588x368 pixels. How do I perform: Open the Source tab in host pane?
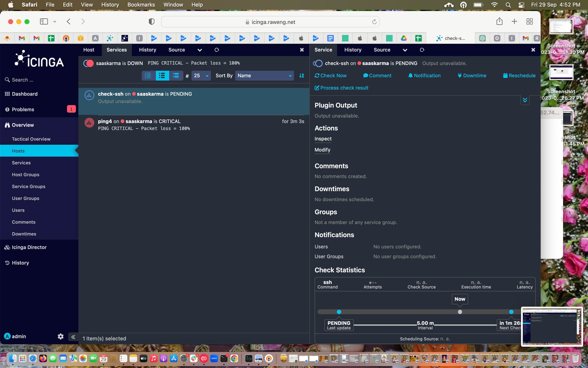click(x=177, y=50)
